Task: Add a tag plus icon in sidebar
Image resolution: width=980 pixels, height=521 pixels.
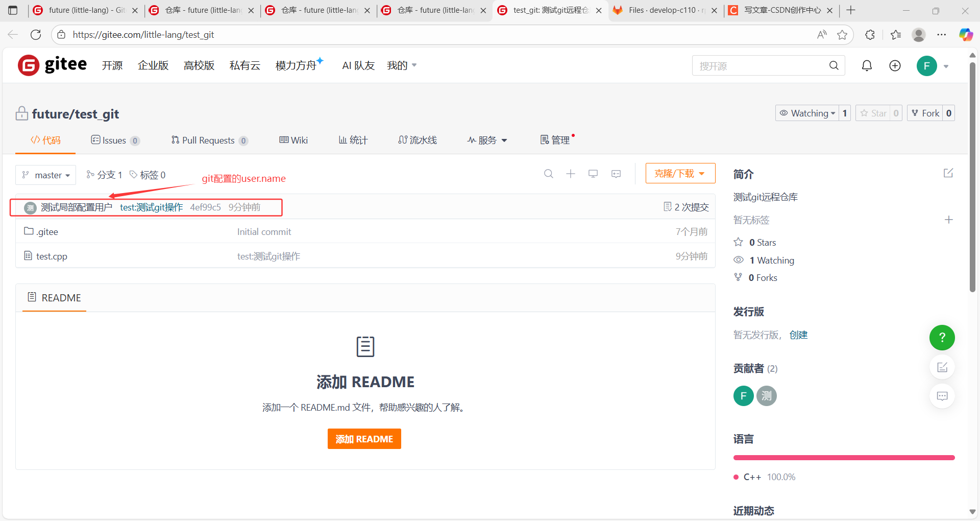Action: (x=949, y=220)
